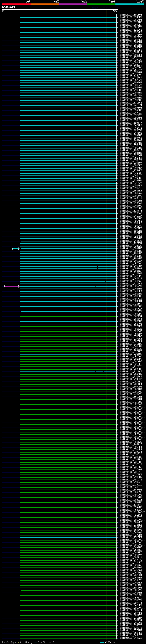Open hit UniRef100_A5Y8F9

[131, 538]
